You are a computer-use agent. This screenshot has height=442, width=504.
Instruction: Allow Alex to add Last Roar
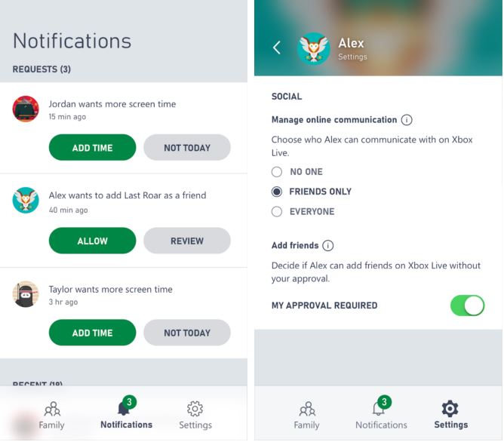click(92, 241)
